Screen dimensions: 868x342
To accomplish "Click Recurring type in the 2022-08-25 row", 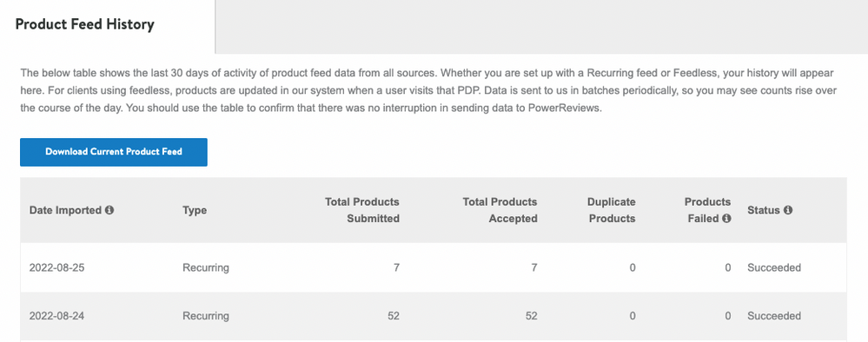I will 205,268.
